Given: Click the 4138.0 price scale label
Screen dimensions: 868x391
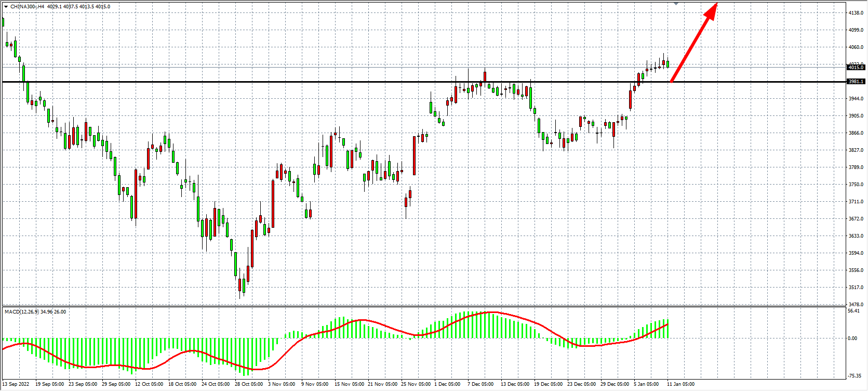Looking at the screenshot, I should [856, 12].
